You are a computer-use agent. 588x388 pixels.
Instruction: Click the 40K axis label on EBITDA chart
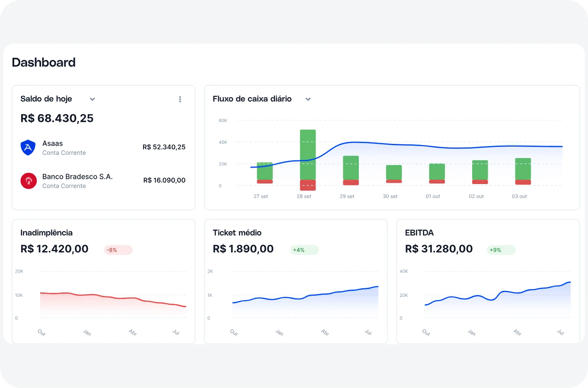pos(404,272)
